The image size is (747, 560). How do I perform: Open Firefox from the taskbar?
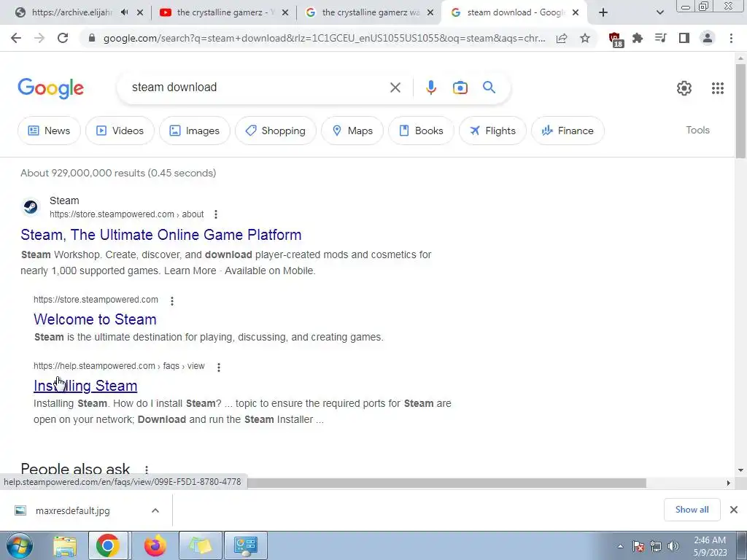coord(155,545)
